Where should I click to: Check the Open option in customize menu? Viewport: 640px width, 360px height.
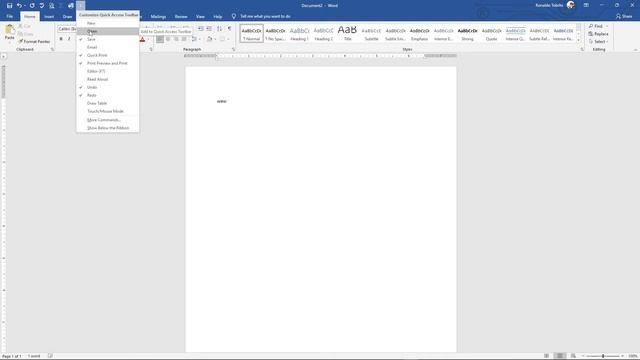108,31
